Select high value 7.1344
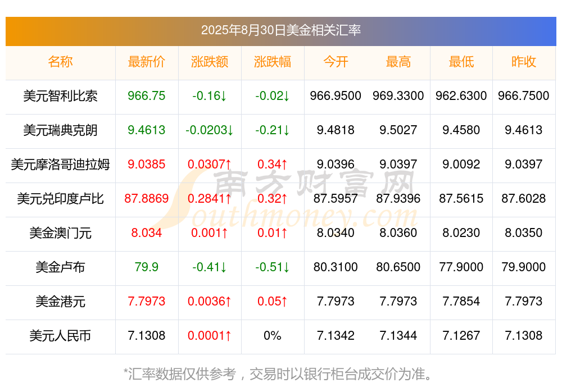The image size is (562, 392). (x=398, y=336)
